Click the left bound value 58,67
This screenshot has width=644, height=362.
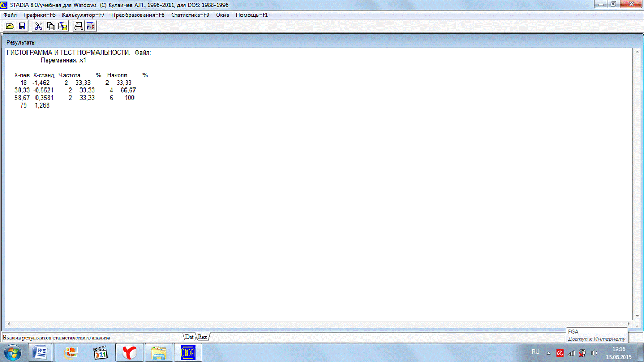click(x=22, y=98)
